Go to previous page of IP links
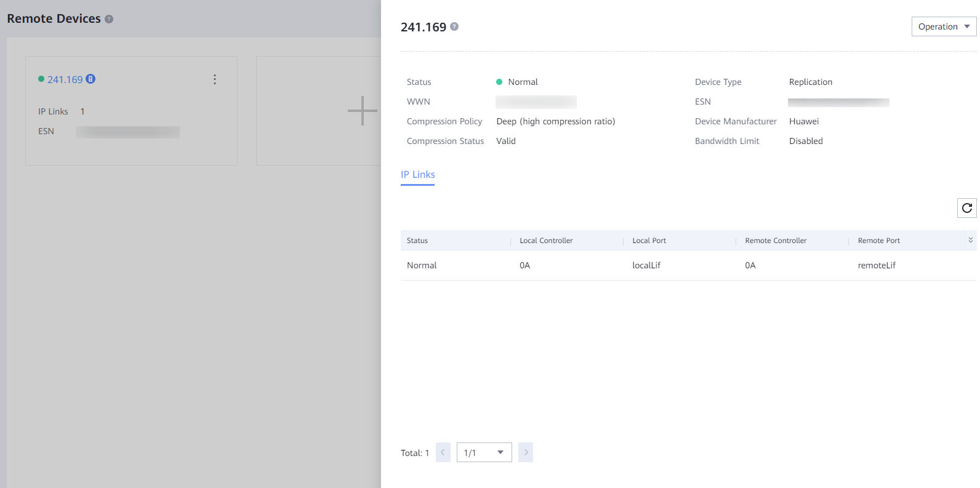The image size is (980, 488). [443, 452]
